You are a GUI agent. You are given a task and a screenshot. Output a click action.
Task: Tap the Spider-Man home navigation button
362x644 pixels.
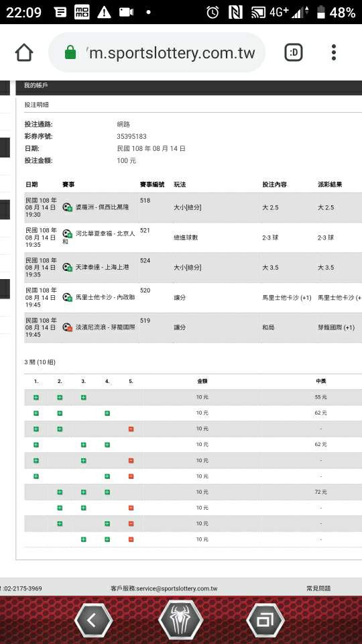pos(180,620)
